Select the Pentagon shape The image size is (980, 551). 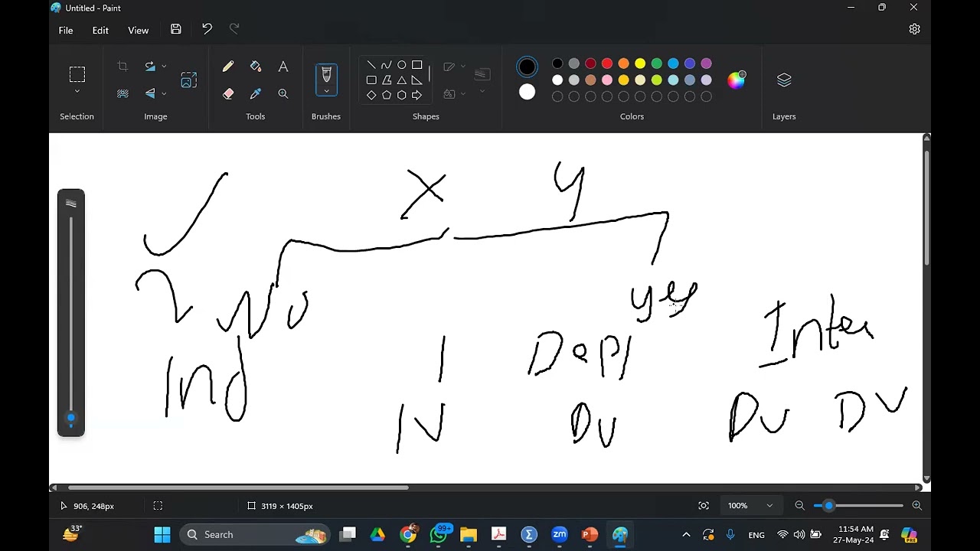tap(387, 96)
